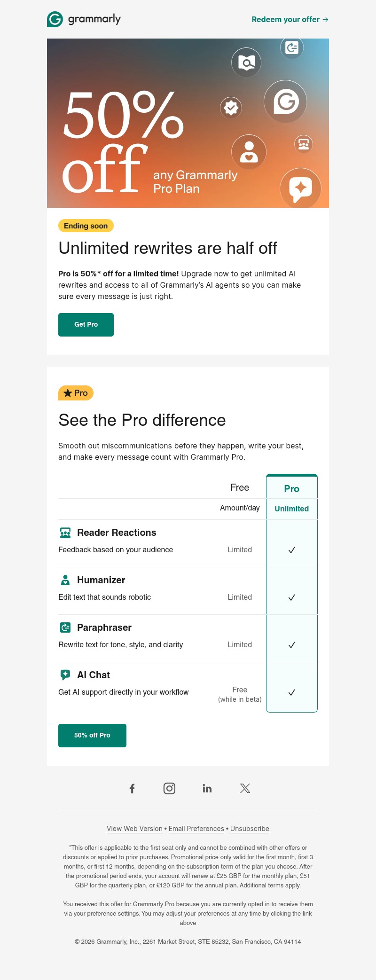
Task: Select the Paraphraser rewrite icon
Action: (65, 627)
